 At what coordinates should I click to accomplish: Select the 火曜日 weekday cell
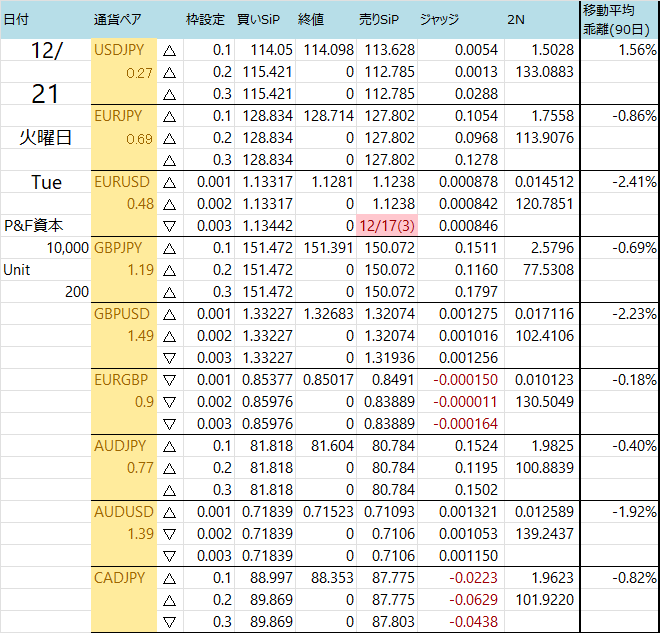pos(45,138)
